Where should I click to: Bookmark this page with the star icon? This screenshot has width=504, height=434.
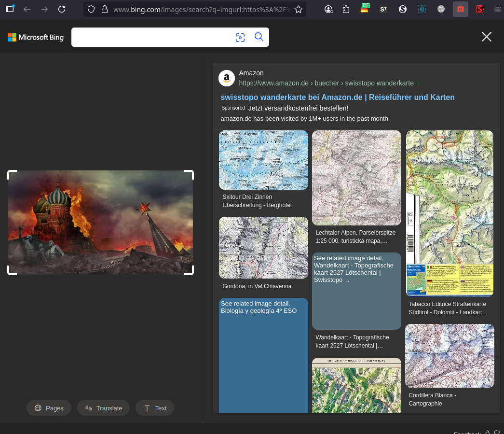(299, 9)
